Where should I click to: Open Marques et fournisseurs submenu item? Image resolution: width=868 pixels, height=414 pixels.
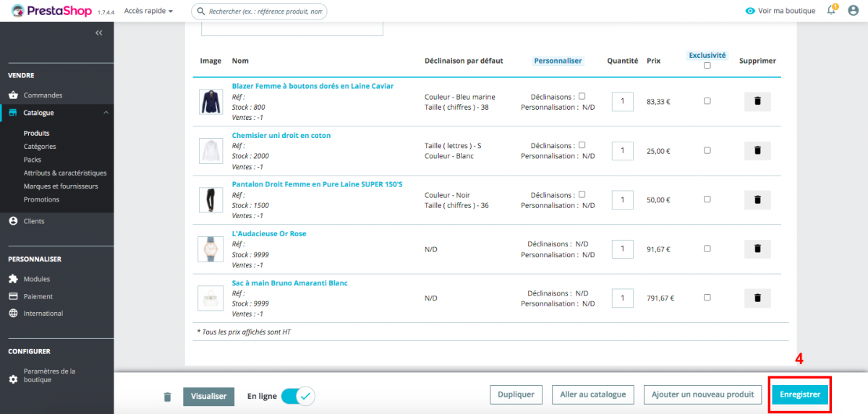61,186
